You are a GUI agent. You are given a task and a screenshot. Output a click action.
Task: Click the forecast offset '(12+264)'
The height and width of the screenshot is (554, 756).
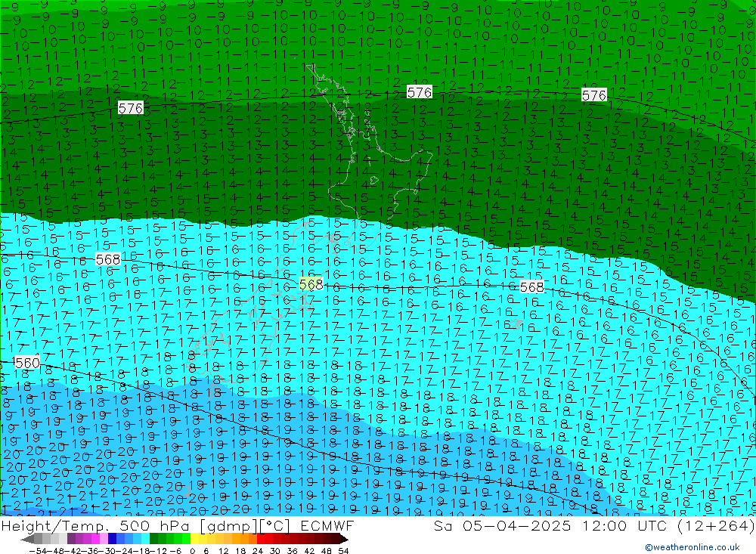[715, 525]
